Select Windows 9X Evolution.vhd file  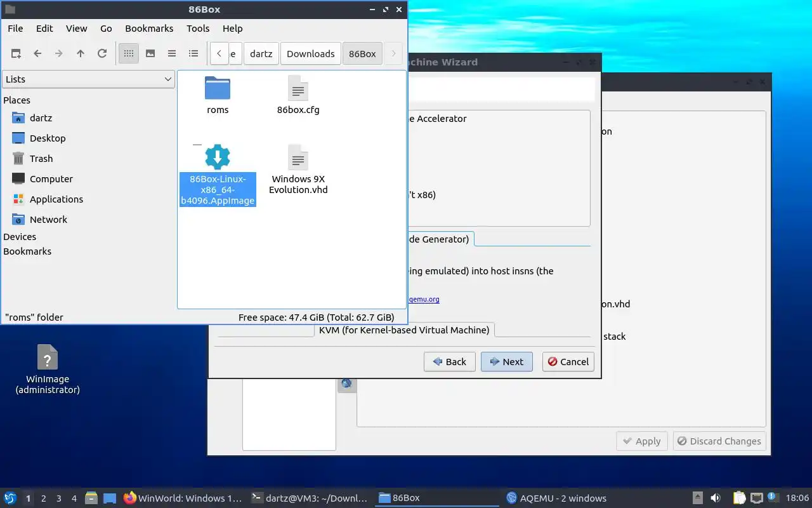(x=298, y=170)
